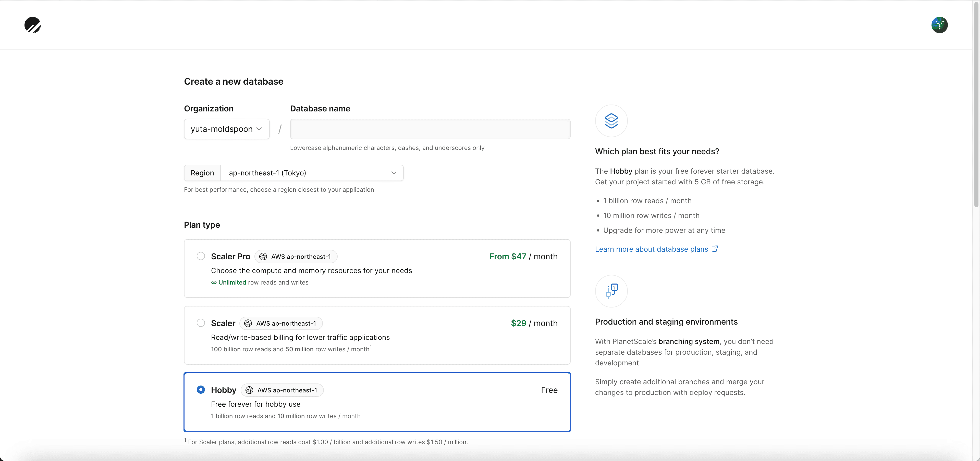Click 'Choose the compute and memory resources' text
The width and height of the screenshot is (980, 461).
tap(312, 271)
